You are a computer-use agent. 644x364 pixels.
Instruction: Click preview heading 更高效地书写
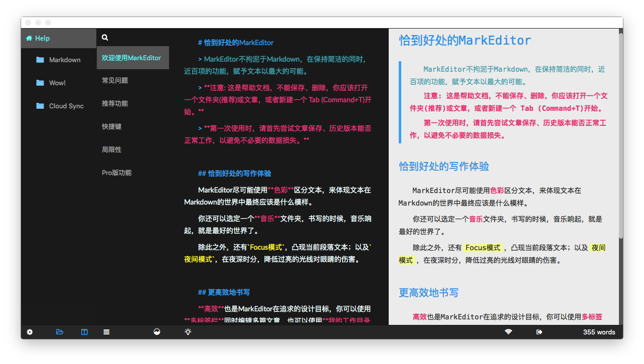[x=429, y=293]
